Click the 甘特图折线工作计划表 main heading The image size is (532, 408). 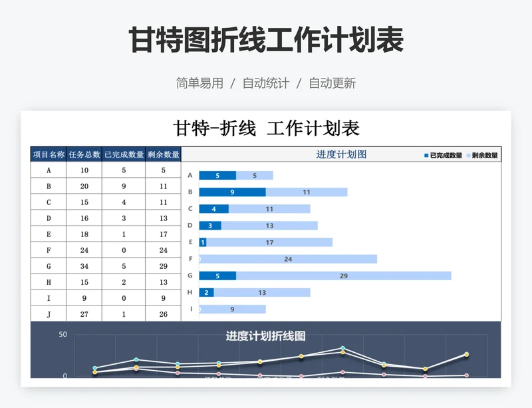pyautogui.click(x=266, y=40)
